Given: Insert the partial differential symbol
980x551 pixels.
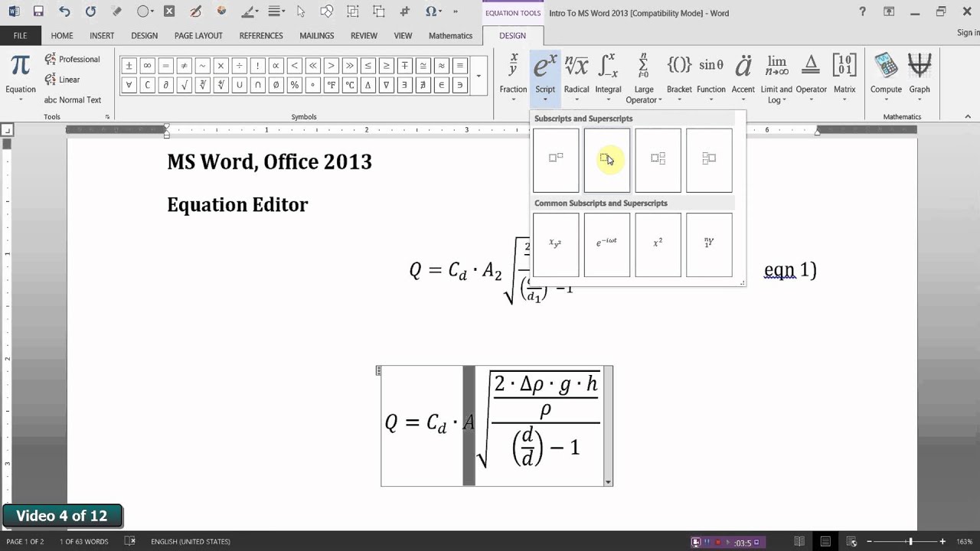Looking at the screenshot, I should (x=165, y=85).
